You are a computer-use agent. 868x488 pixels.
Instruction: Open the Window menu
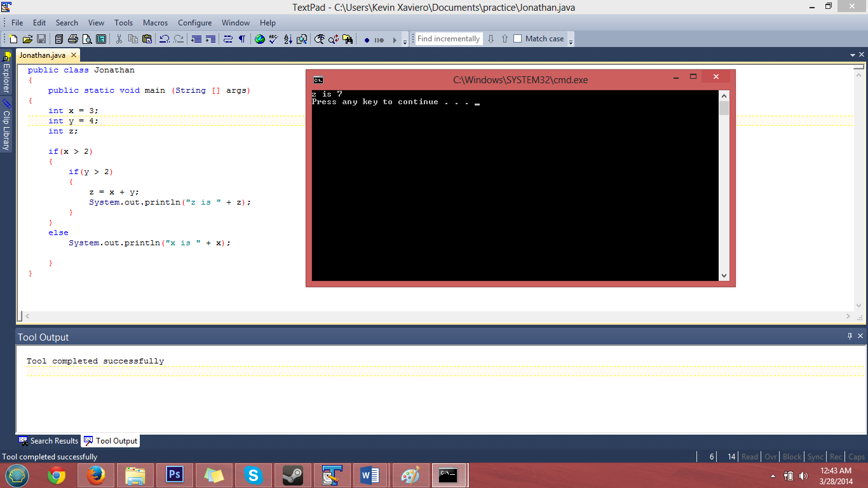click(x=236, y=22)
